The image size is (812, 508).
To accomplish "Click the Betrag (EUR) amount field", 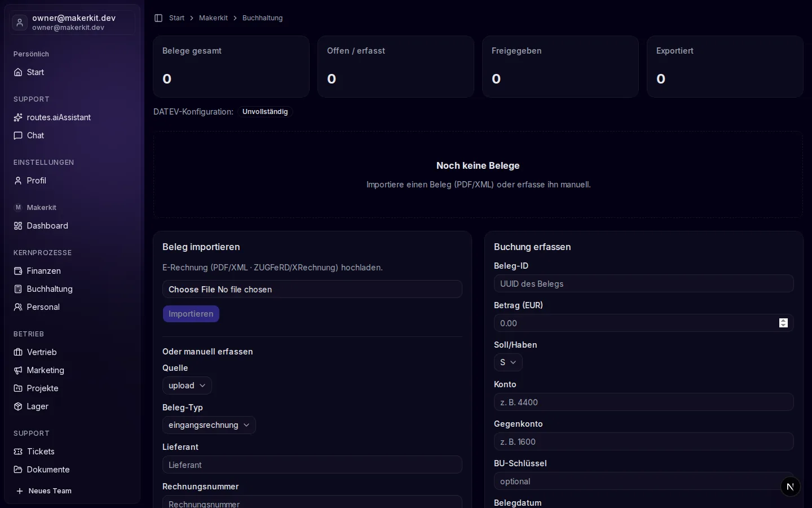I will [x=644, y=323].
